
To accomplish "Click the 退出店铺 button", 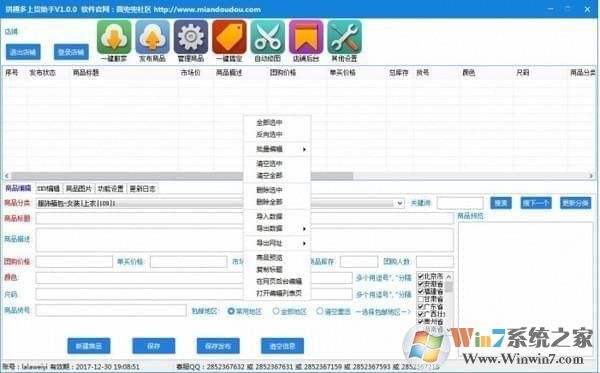I will tap(23, 52).
